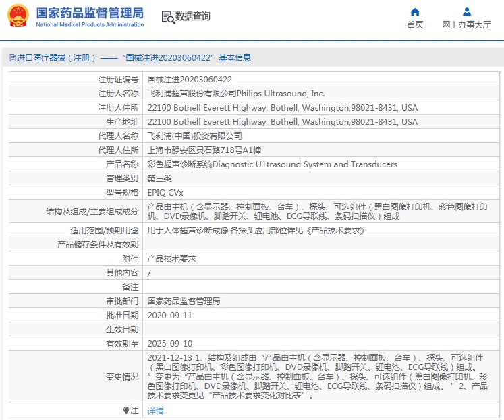Image resolution: width=504 pixels, height=420 pixels.
Task: Go to 首页 text link
Action: click(x=415, y=24)
